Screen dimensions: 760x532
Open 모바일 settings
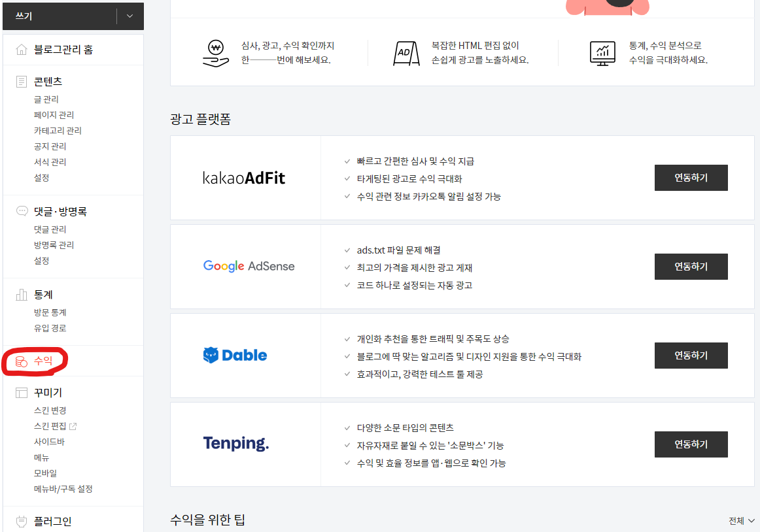pos(46,473)
